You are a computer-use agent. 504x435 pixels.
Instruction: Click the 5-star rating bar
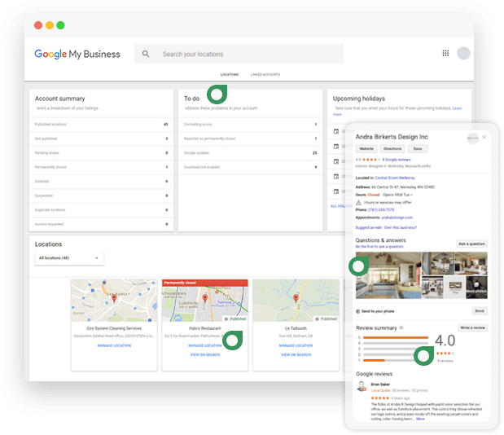click(x=395, y=339)
